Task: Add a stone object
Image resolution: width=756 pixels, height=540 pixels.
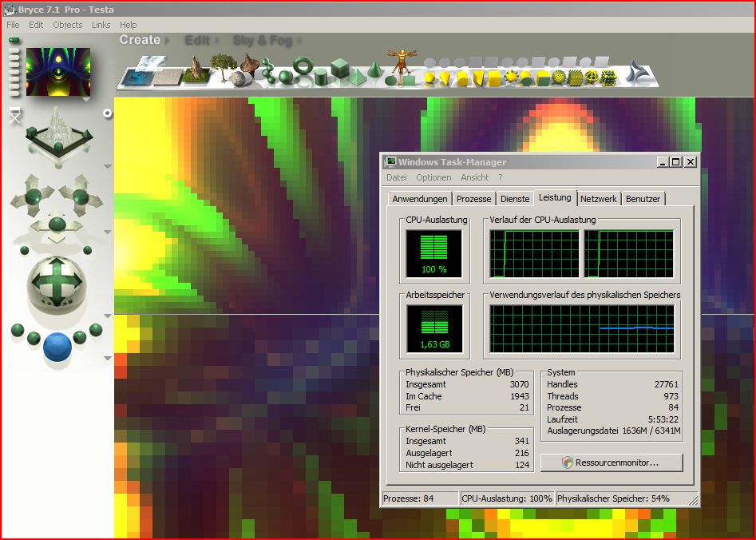Action: tap(237, 78)
